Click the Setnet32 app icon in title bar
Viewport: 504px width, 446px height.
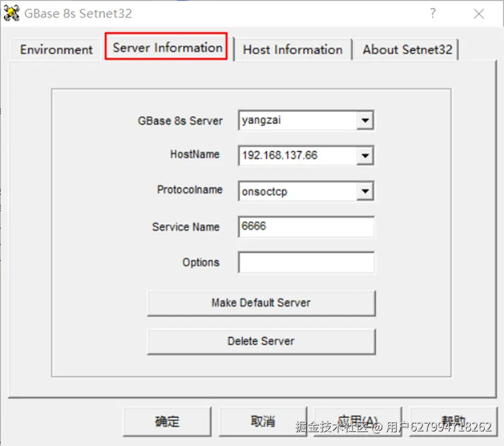tap(12, 13)
